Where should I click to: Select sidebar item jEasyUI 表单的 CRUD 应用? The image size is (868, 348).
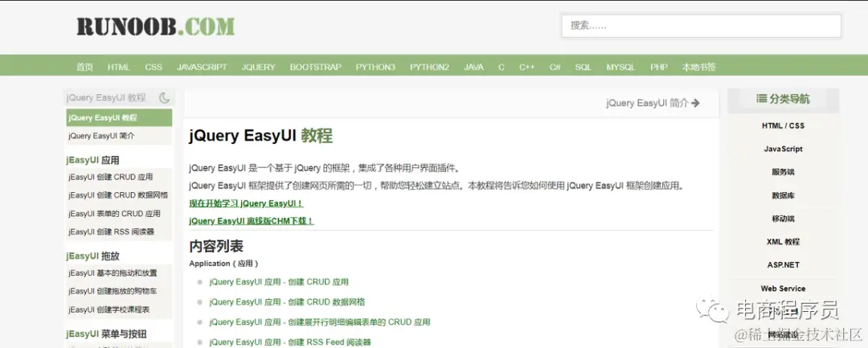pos(119,214)
